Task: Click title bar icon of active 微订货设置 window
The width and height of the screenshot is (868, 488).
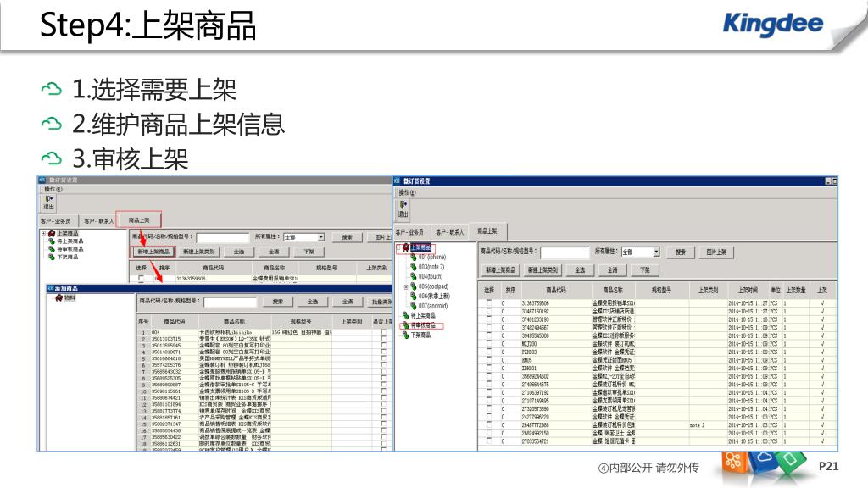Action: 397,181
